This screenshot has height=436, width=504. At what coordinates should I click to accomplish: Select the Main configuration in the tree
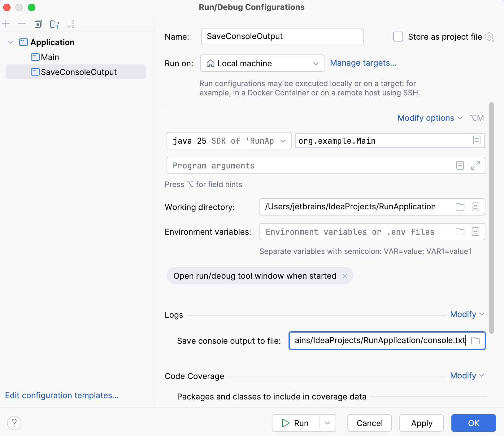pos(50,57)
